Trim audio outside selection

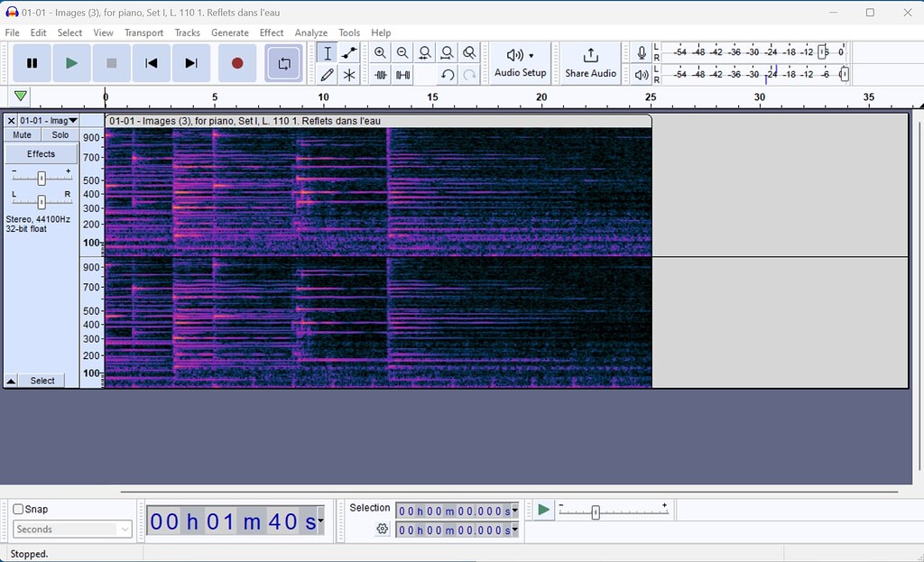[x=380, y=74]
